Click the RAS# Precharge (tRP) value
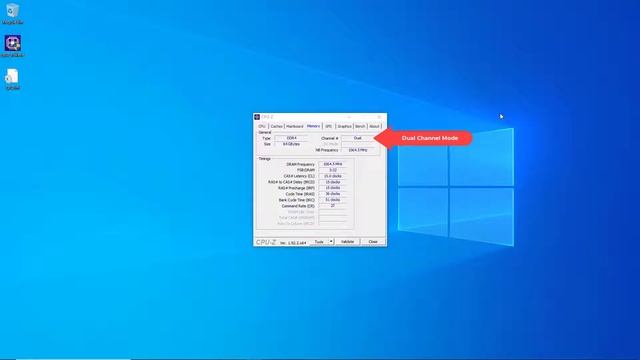 tap(333, 188)
